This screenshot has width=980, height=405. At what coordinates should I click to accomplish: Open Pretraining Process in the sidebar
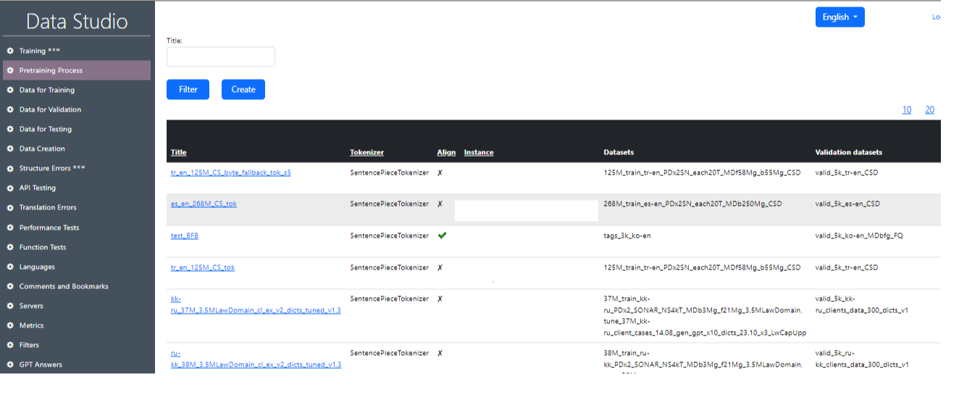coord(51,70)
